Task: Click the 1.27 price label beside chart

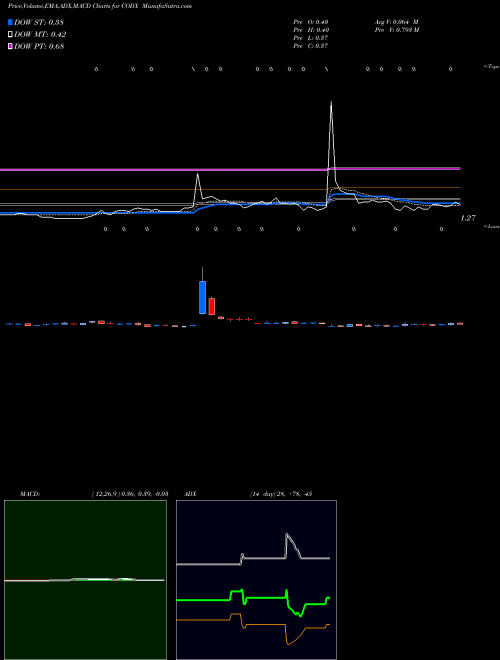Action: click(x=468, y=218)
